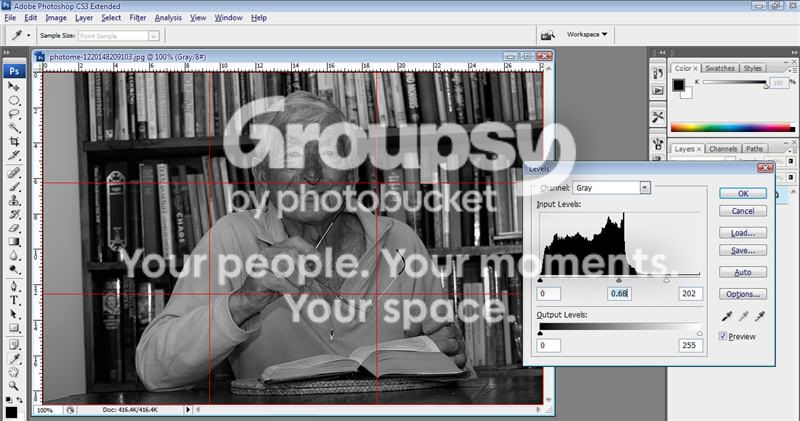Click the Auto levels button
Image resolution: width=800 pixels, height=421 pixels.
743,272
